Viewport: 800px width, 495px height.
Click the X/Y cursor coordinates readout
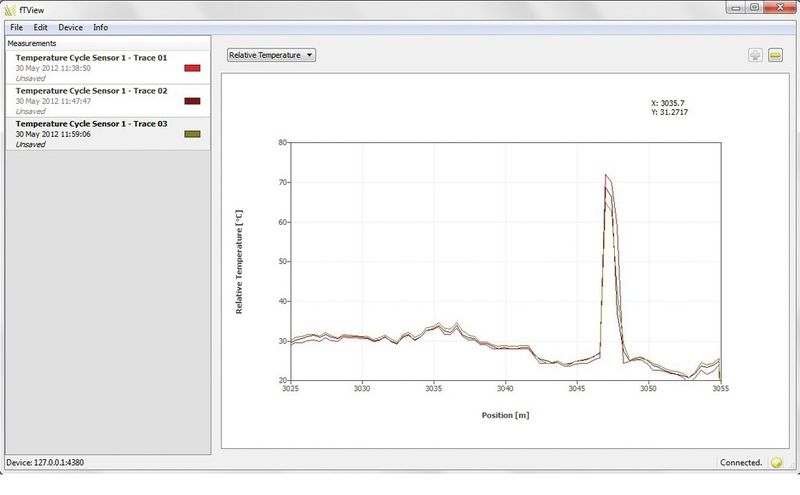tap(669, 107)
